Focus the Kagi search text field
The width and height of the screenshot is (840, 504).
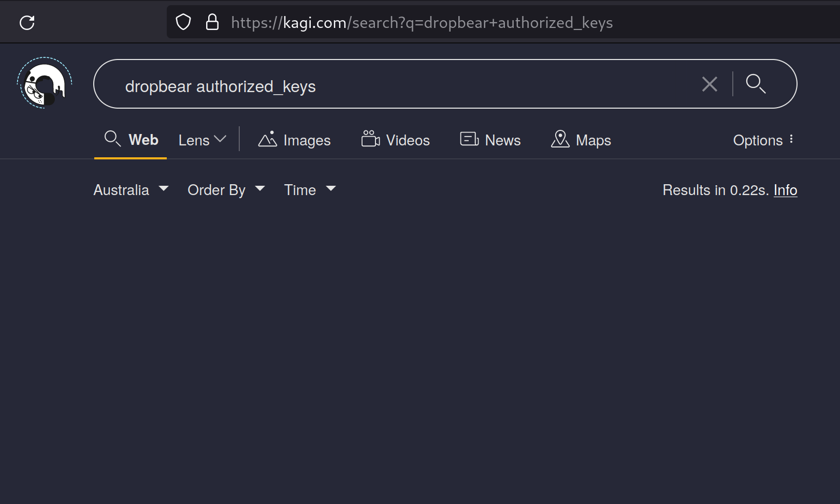[x=404, y=86]
